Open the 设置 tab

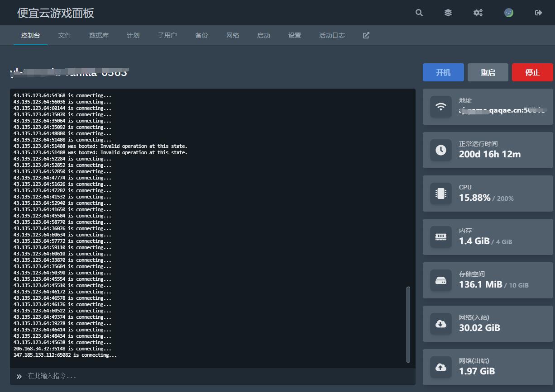tap(295, 35)
